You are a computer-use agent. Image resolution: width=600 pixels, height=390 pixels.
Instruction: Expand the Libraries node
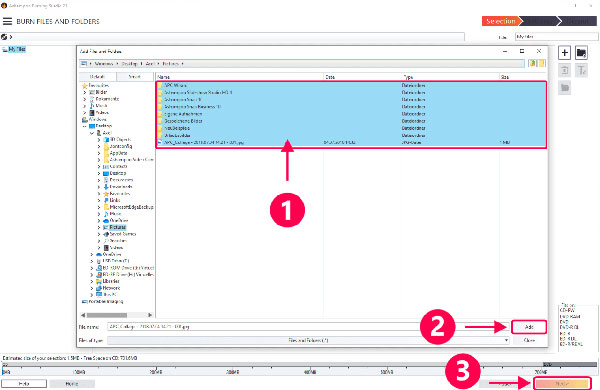[92, 281]
